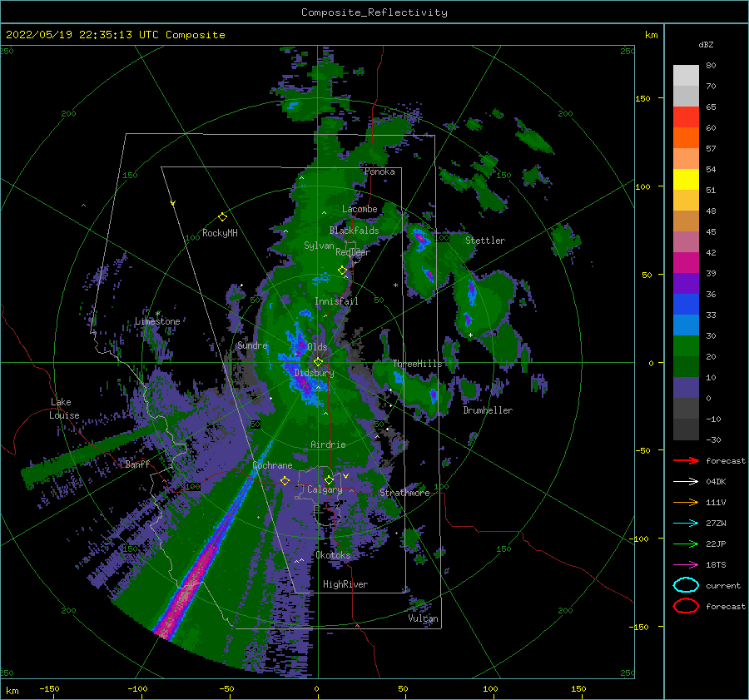The image size is (749, 700).
Task: Select the orange 111V arrow icon
Action: pyautogui.click(x=686, y=502)
